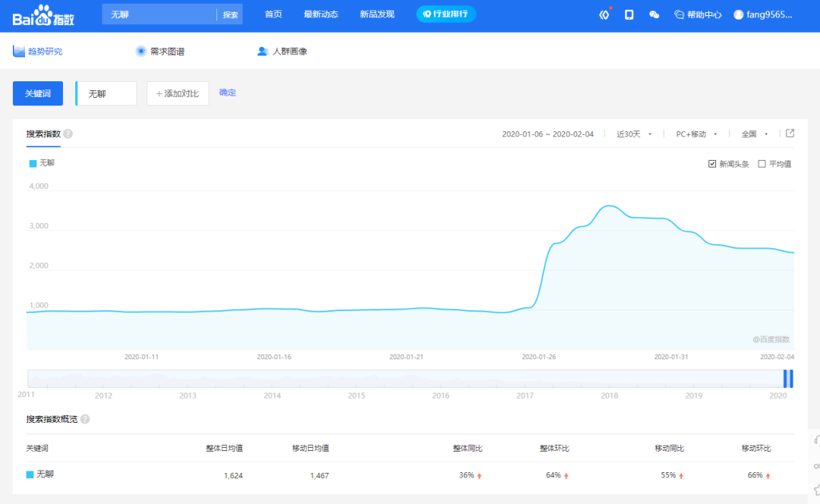The image size is (820, 504).
Task: Click the user avatar icon
Action: coord(739,14)
